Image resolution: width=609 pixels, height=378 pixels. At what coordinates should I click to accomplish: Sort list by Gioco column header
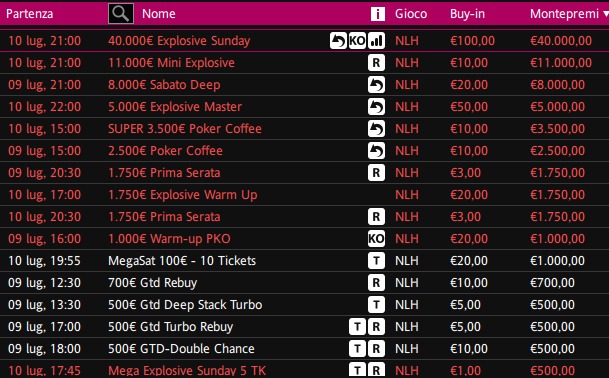[x=411, y=14]
